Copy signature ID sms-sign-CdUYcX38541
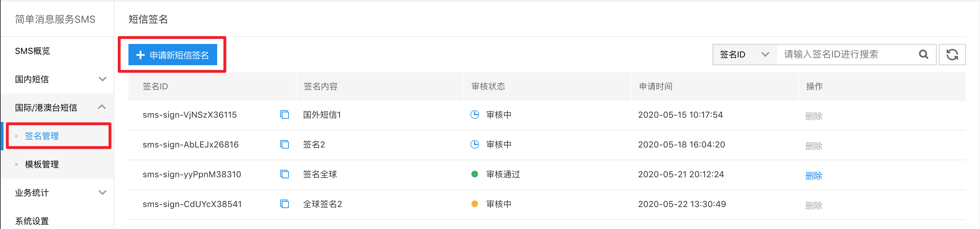Viewport: 980px width, 229px height. pyautogui.click(x=284, y=204)
